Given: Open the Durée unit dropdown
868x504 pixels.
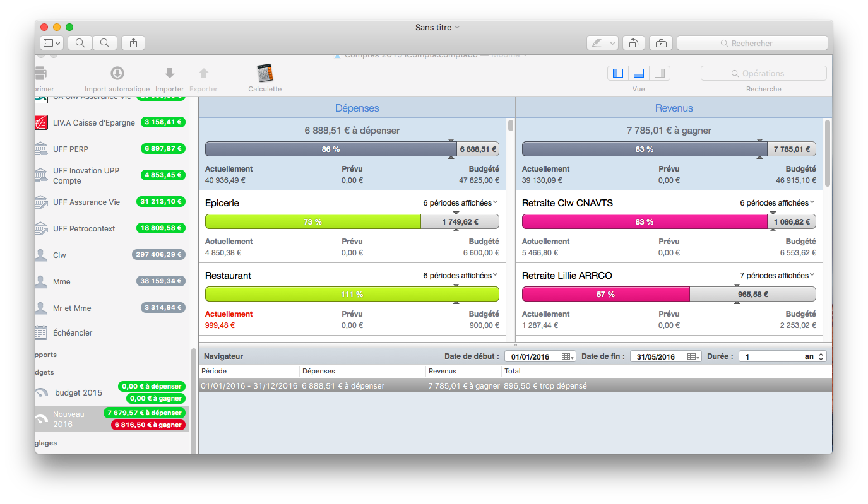Looking at the screenshot, I should pyautogui.click(x=813, y=356).
